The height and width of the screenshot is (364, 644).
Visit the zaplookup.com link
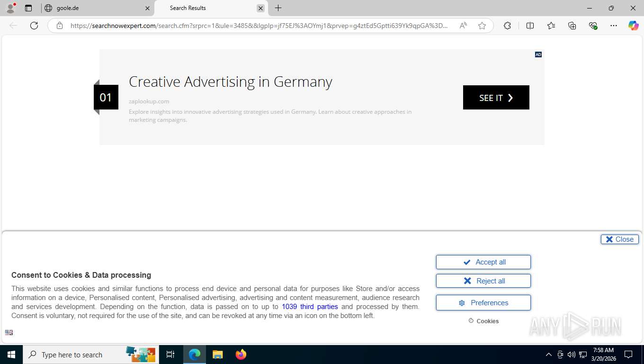(x=149, y=101)
